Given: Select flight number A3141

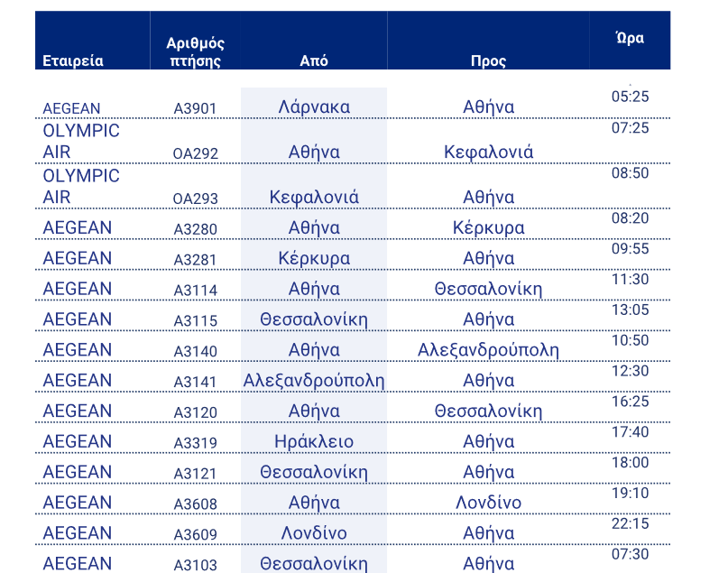Looking at the screenshot, I should (x=196, y=382).
